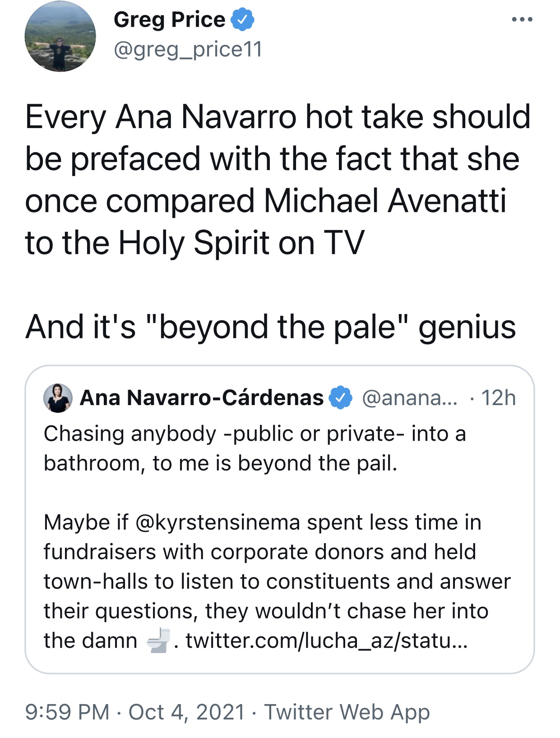The width and height of the screenshot is (560, 738).
Task: Click Greg Price's profile avatar
Action: [x=60, y=36]
